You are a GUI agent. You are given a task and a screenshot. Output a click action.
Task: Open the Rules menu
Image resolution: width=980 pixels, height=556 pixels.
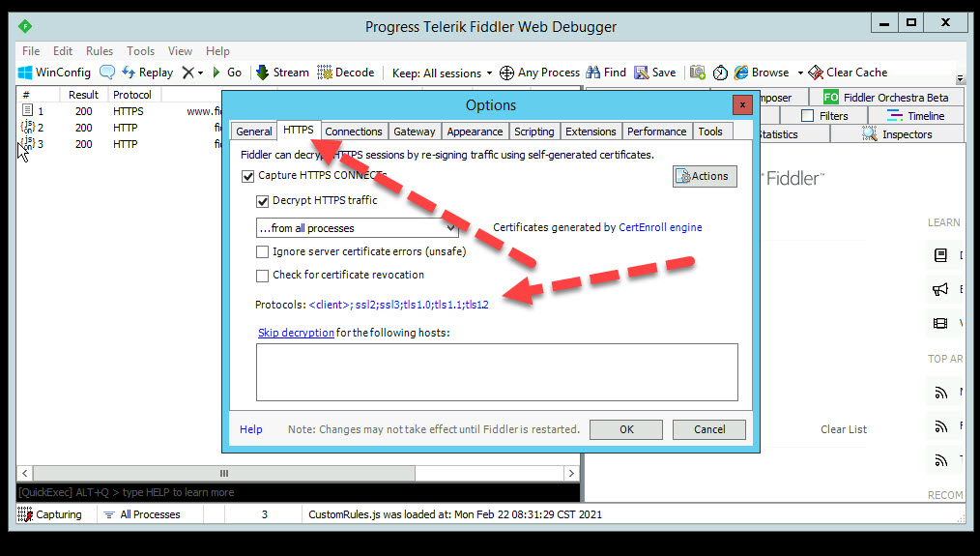[x=100, y=51]
